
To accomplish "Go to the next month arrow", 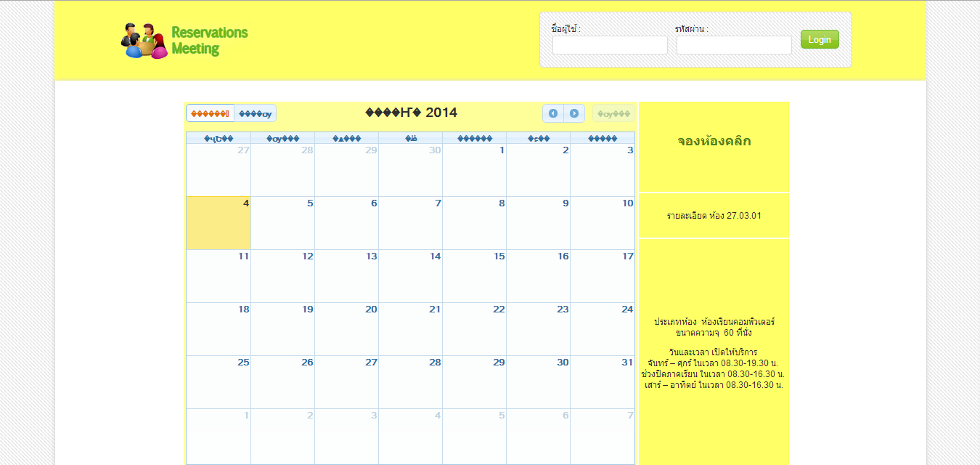I will click(574, 113).
